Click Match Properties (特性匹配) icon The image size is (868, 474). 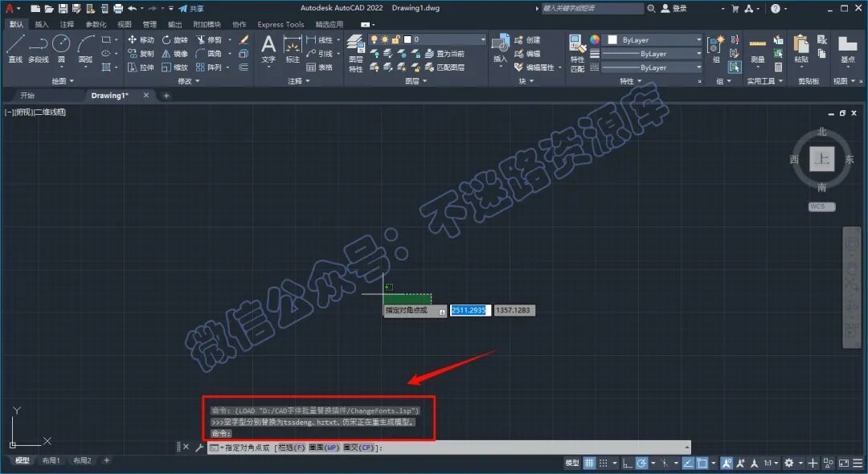577,53
